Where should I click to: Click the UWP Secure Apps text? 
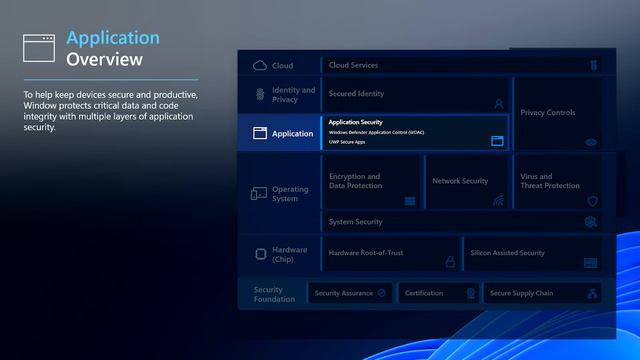coord(347,142)
